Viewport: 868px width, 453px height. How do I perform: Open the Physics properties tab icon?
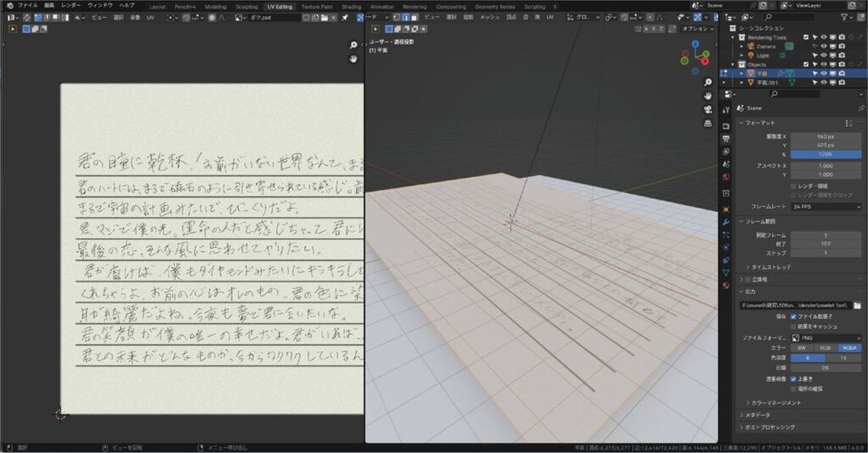pos(726,248)
